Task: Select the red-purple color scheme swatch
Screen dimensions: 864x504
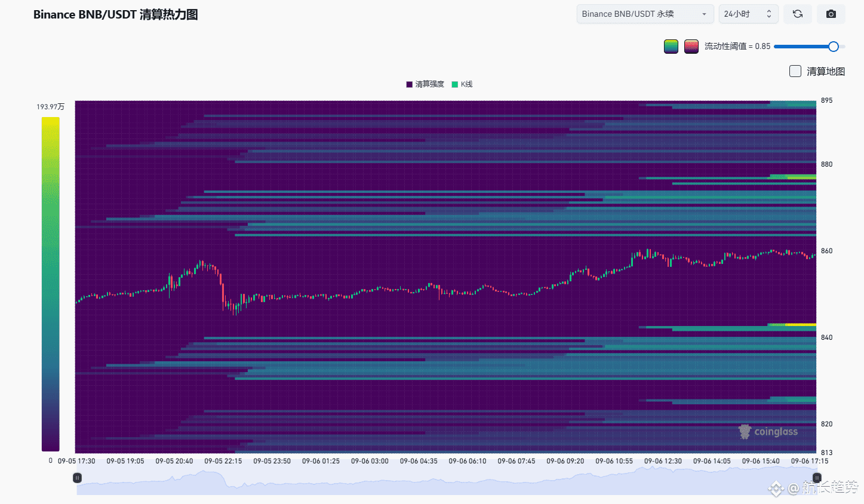Action: 691,47
